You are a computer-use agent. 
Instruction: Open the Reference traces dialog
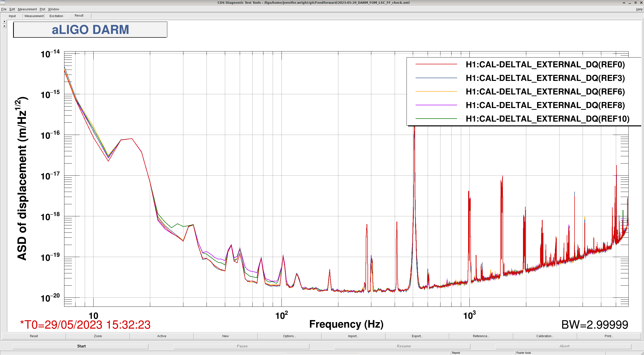tap(481, 336)
